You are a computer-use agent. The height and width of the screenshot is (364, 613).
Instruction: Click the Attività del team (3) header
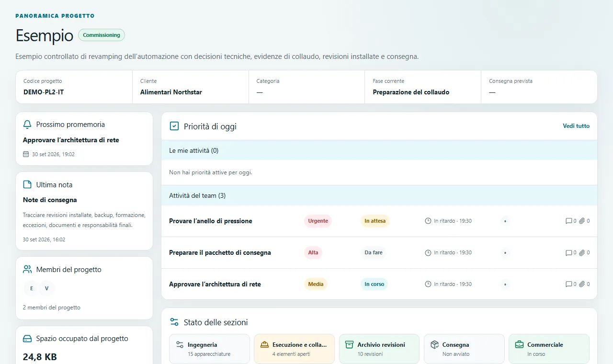[379, 195]
